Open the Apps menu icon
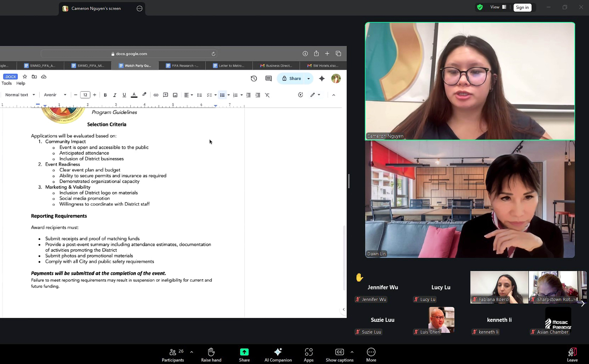The width and height of the screenshot is (589, 364). point(308,352)
